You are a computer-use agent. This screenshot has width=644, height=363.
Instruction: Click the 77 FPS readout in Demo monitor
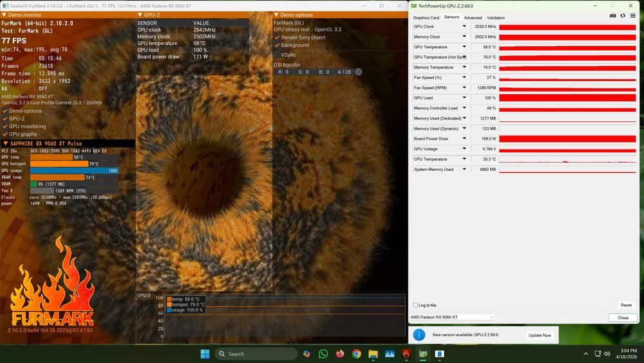click(x=14, y=41)
